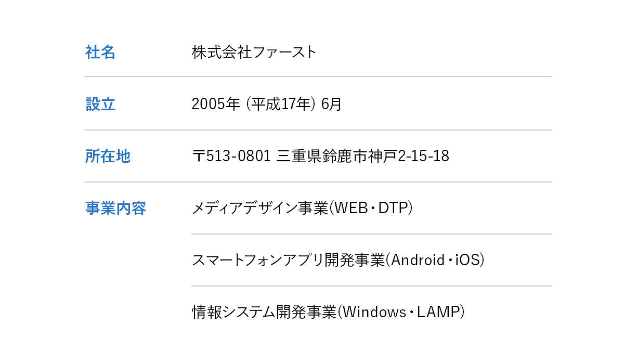Click the postal code 〒513-0801
Viewport: 624px width, 364px height.
[x=231, y=156]
